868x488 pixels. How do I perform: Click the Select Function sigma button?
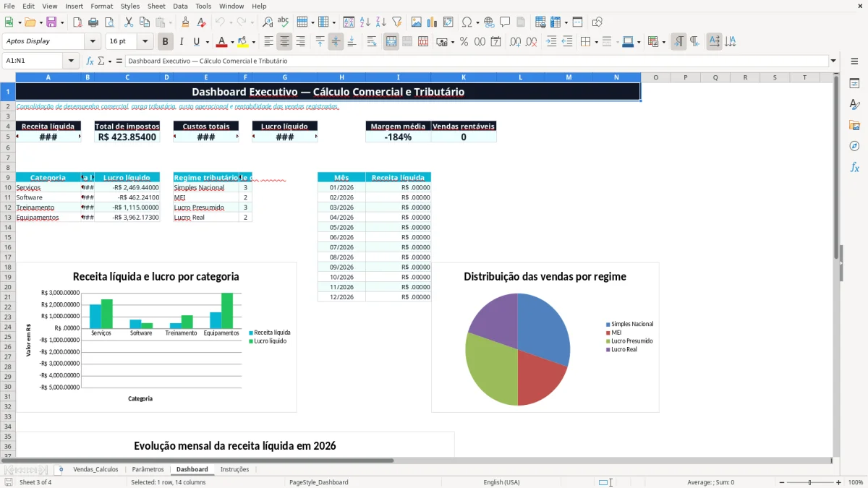101,61
